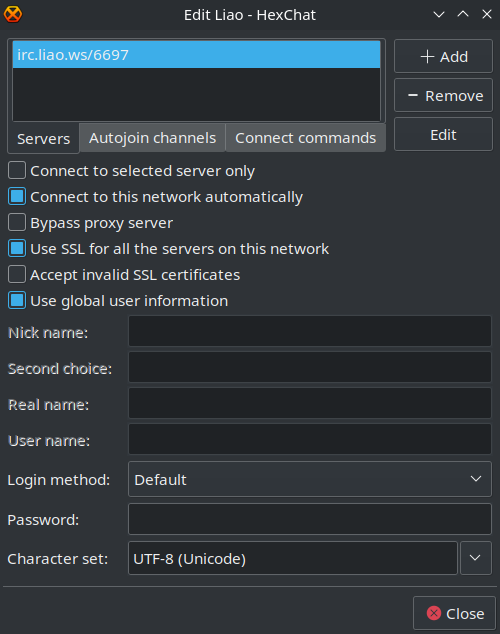Click into the Password field

pos(310,519)
